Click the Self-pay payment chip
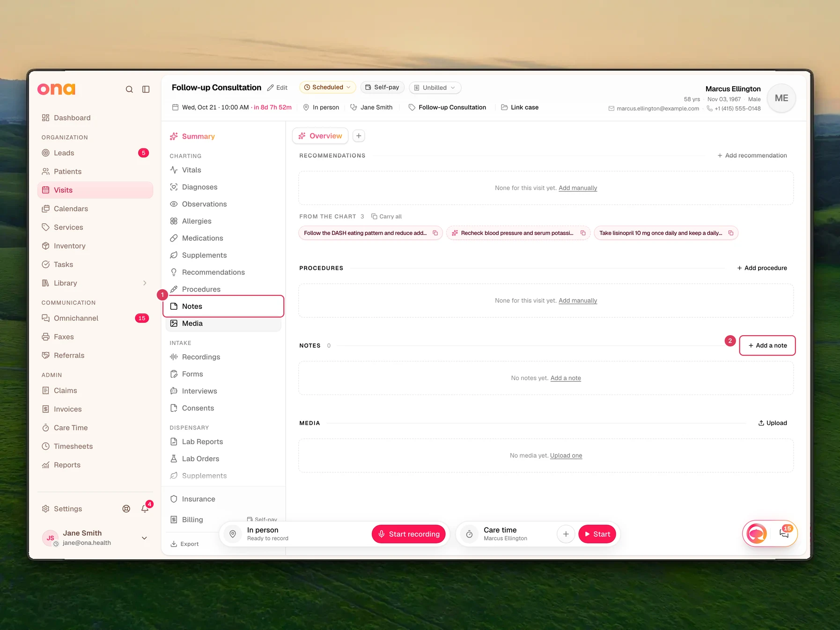840x630 pixels. (x=382, y=88)
